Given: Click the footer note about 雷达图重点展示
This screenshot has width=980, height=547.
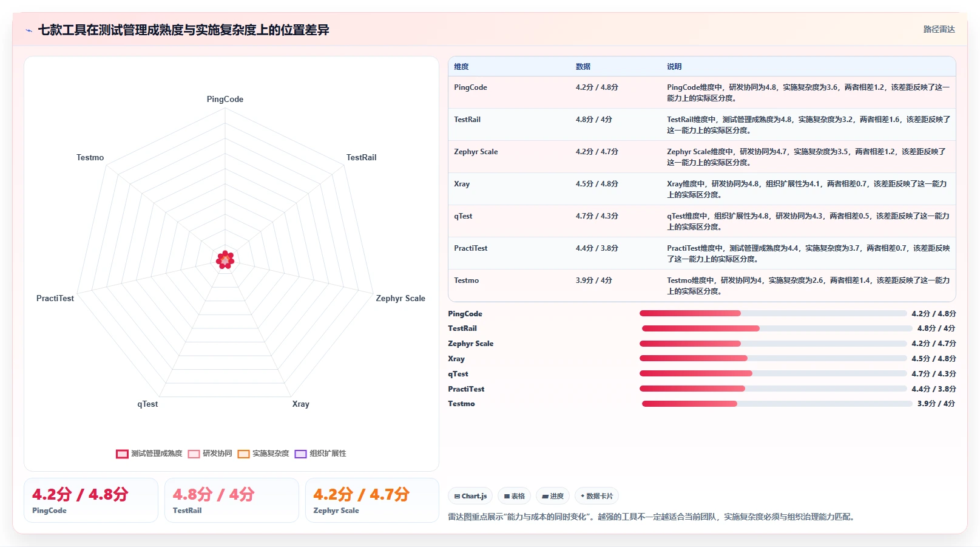Looking at the screenshot, I should tap(651, 517).
